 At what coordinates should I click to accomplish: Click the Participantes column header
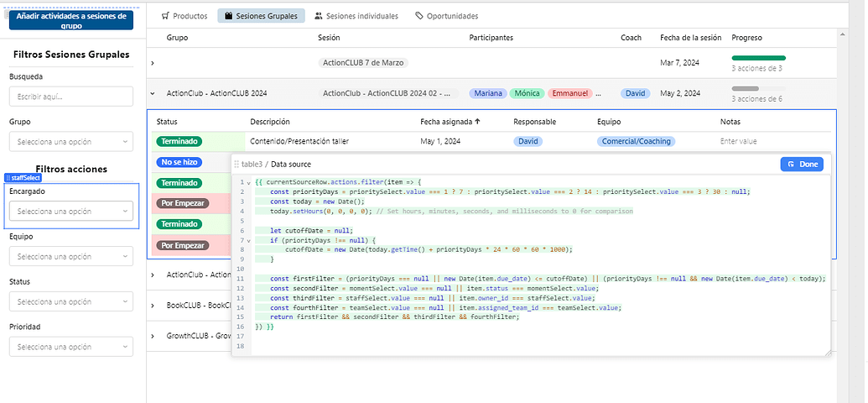point(491,38)
